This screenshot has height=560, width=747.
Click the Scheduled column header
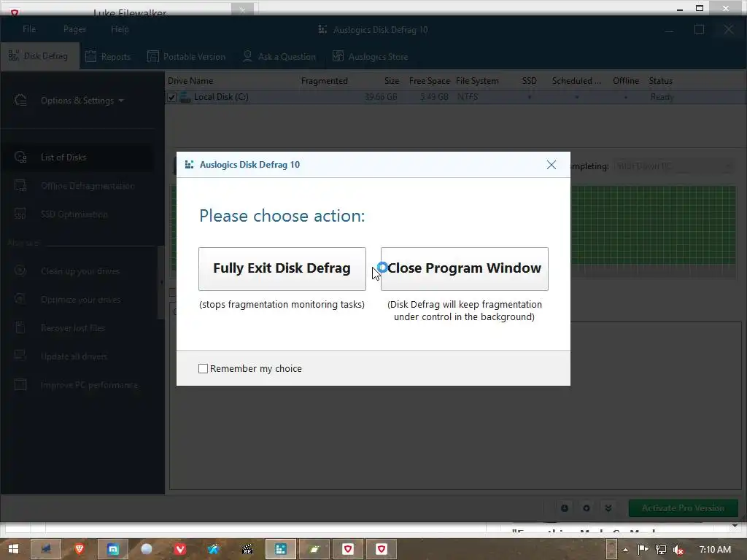(576, 81)
